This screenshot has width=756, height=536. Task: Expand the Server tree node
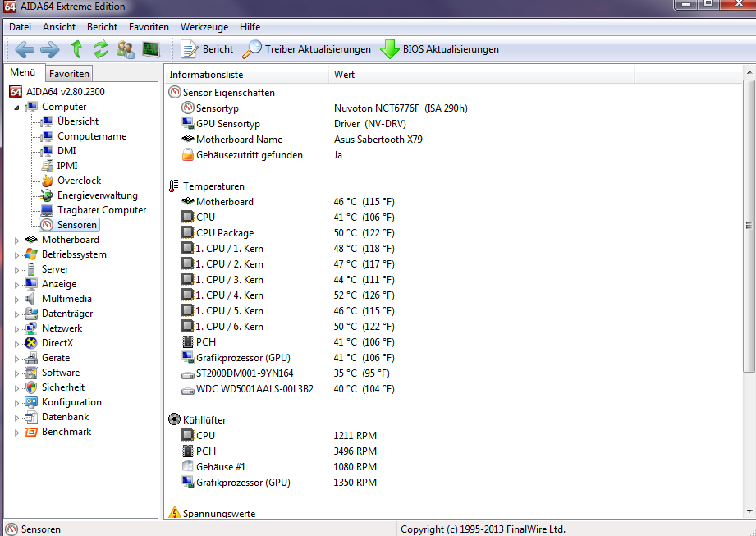16,270
